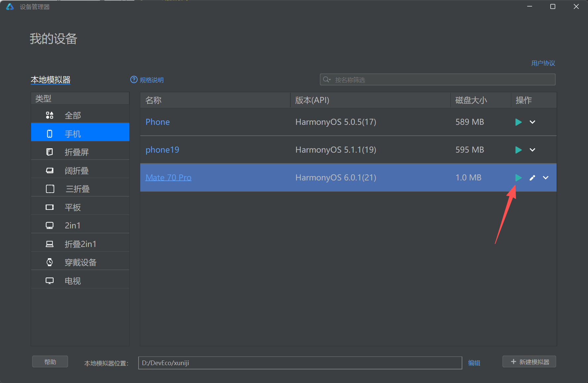Image resolution: width=588 pixels, height=383 pixels.
Task: Click the 版本(API) column header
Action: (x=370, y=100)
